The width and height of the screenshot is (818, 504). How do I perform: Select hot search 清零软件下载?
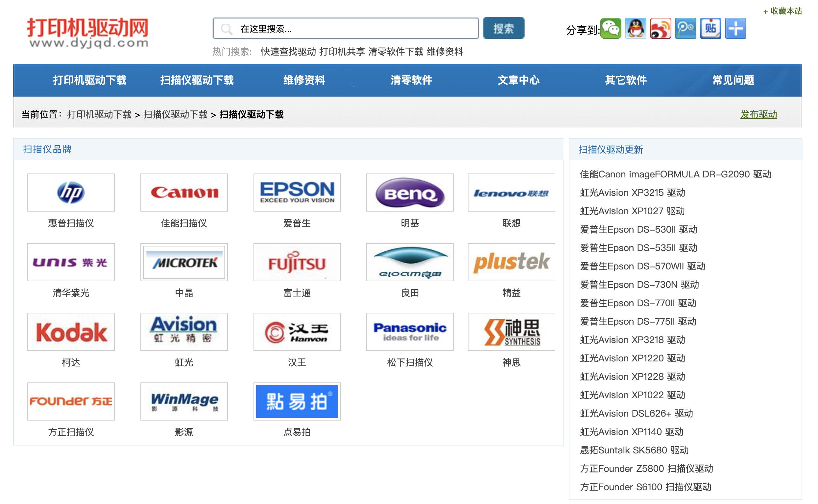[396, 52]
